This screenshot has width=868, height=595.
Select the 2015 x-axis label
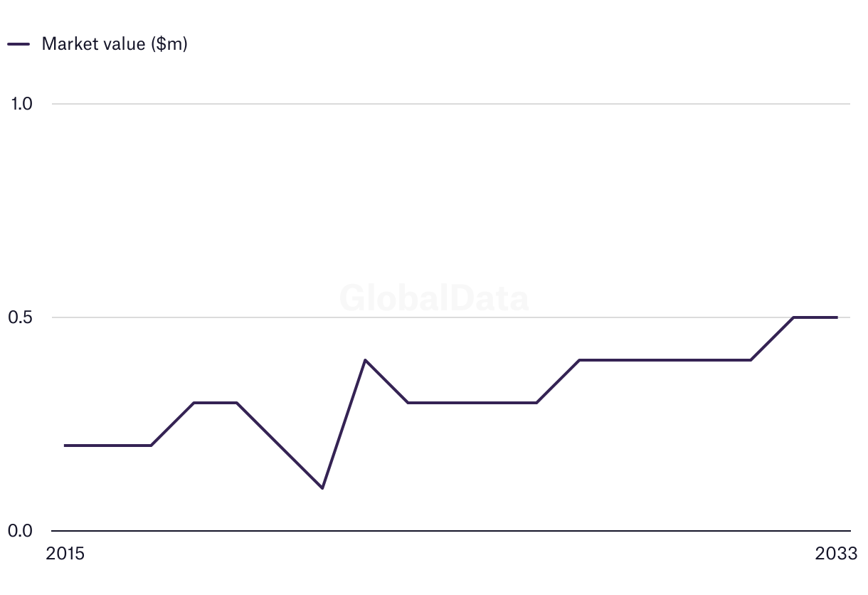point(65,554)
